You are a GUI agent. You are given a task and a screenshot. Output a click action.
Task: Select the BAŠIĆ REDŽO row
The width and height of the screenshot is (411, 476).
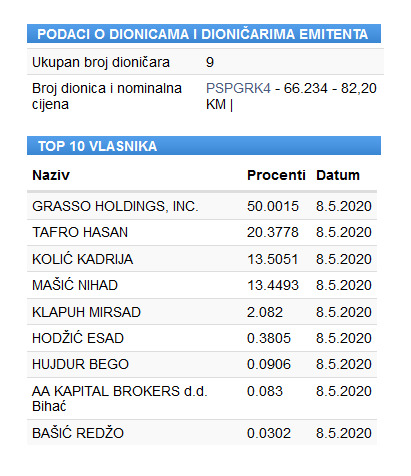coord(202,433)
